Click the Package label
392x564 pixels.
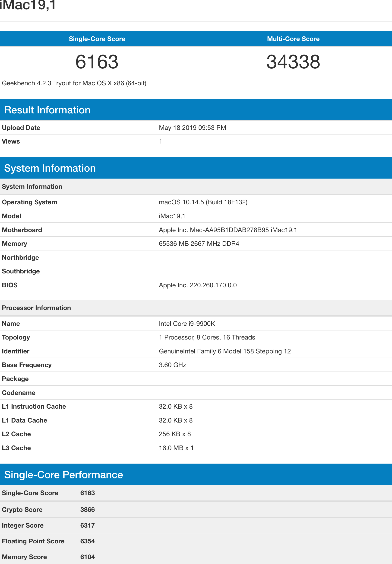pyautogui.click(x=15, y=379)
